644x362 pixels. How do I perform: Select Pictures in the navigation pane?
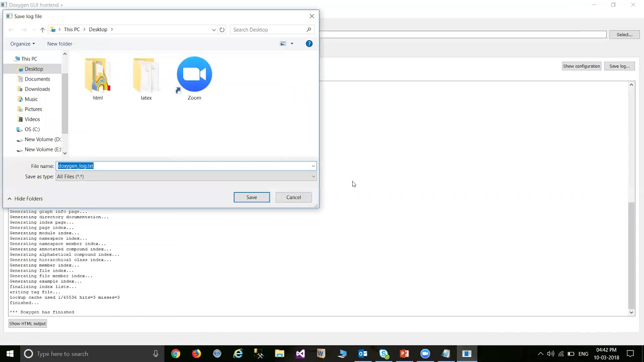tap(33, 109)
